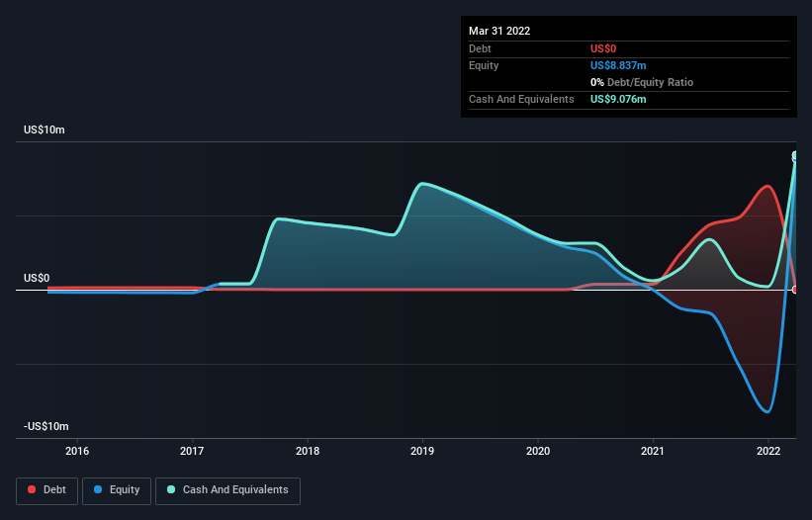Click the US$8.837m equity value in tooltip
812x520 pixels.
[x=618, y=65]
